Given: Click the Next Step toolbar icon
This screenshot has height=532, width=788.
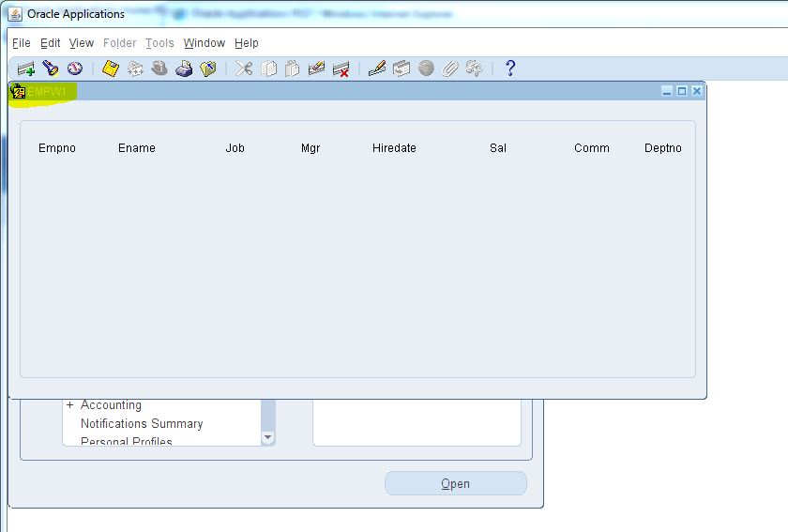Looking at the screenshot, I should coord(135,68).
